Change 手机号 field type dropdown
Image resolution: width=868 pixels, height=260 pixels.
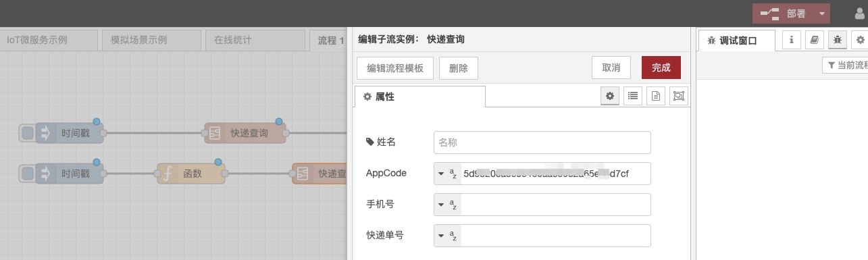pyautogui.click(x=447, y=204)
